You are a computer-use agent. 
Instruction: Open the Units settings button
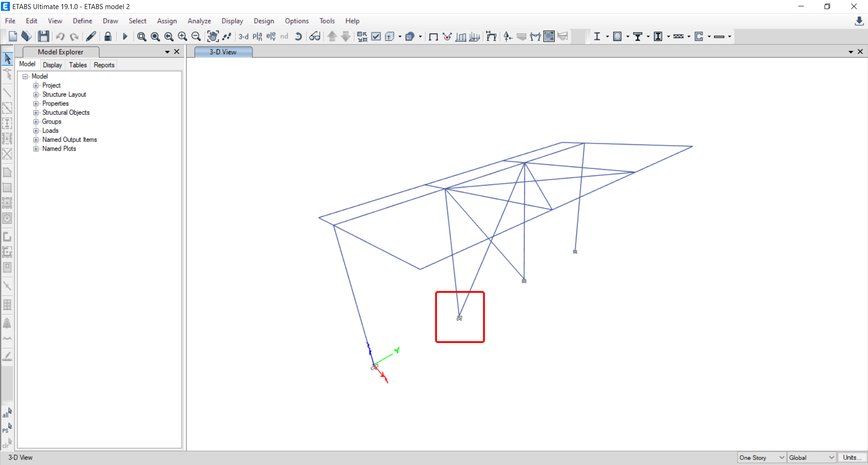(852, 457)
